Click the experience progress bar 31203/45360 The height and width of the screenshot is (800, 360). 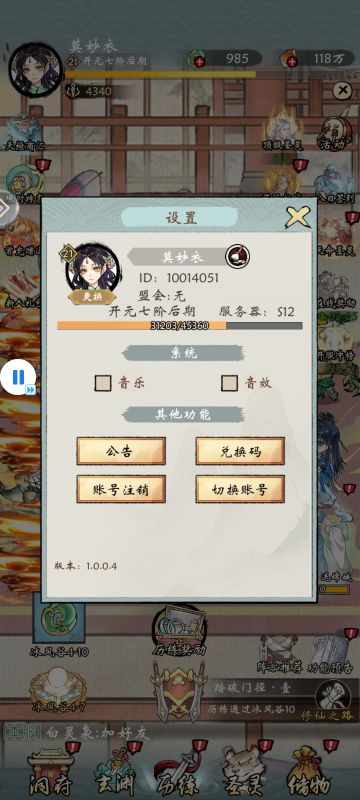[179, 326]
